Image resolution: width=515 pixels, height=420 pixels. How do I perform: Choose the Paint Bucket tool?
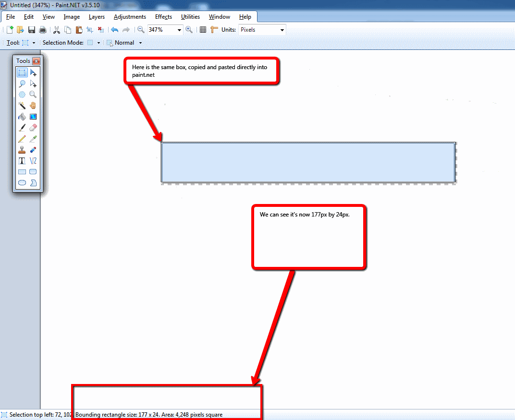tap(22, 116)
